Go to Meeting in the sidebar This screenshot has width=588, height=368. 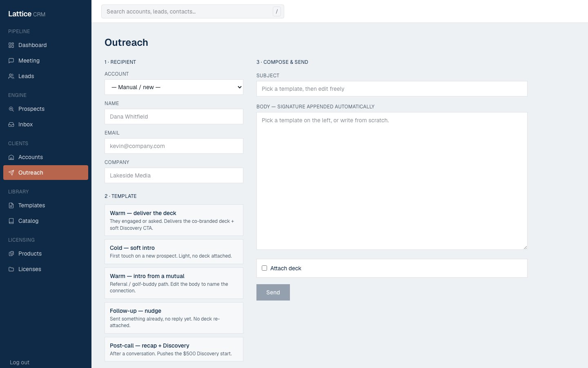(46, 61)
